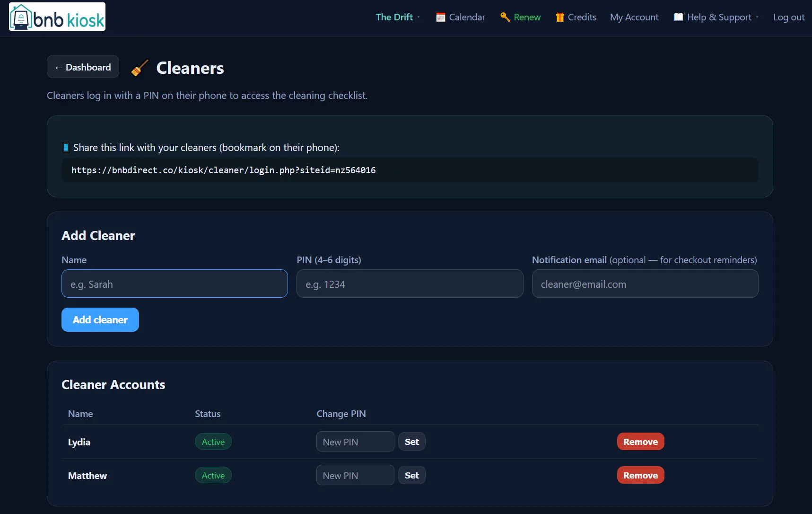The width and height of the screenshot is (812, 514).
Task: Click the bnb kiosk logo
Action: click(57, 17)
